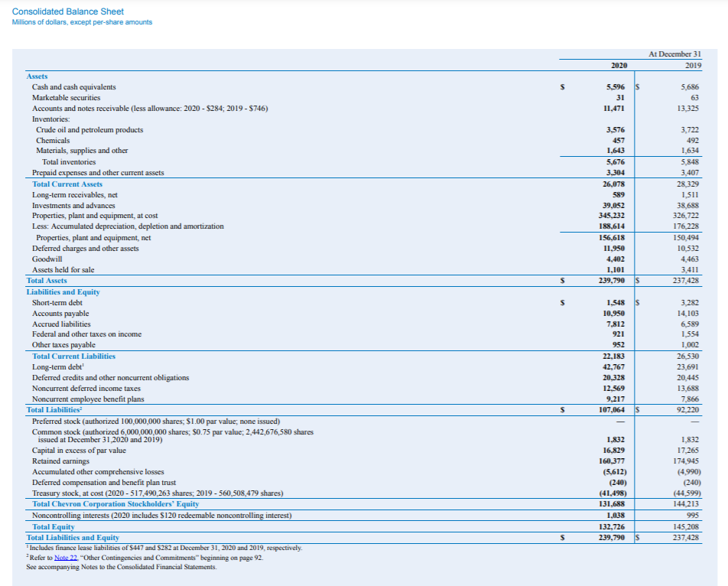The height and width of the screenshot is (586, 728).
Task: Select the Chemicals inventory row label
Action: point(53,140)
